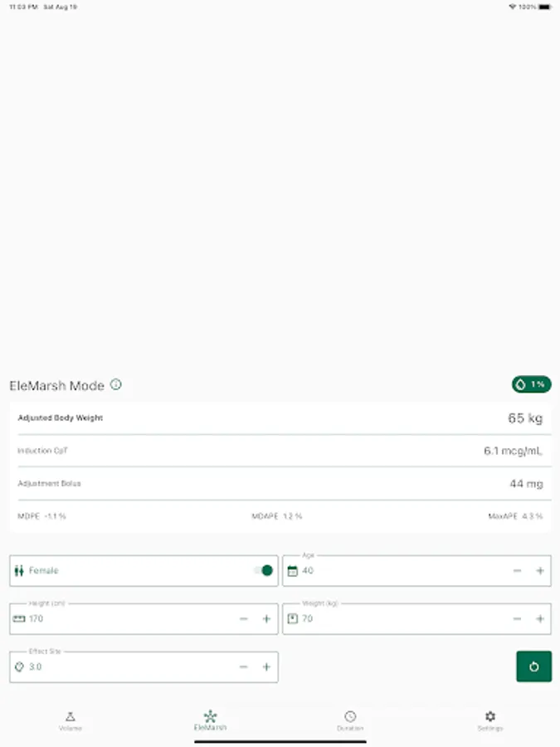Click the Weight field showing 70
The height and width of the screenshot is (747, 560).
(416, 618)
